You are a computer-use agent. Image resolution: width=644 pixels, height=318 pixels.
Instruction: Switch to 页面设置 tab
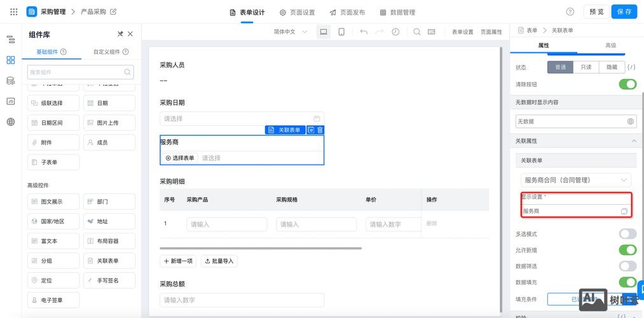point(297,12)
